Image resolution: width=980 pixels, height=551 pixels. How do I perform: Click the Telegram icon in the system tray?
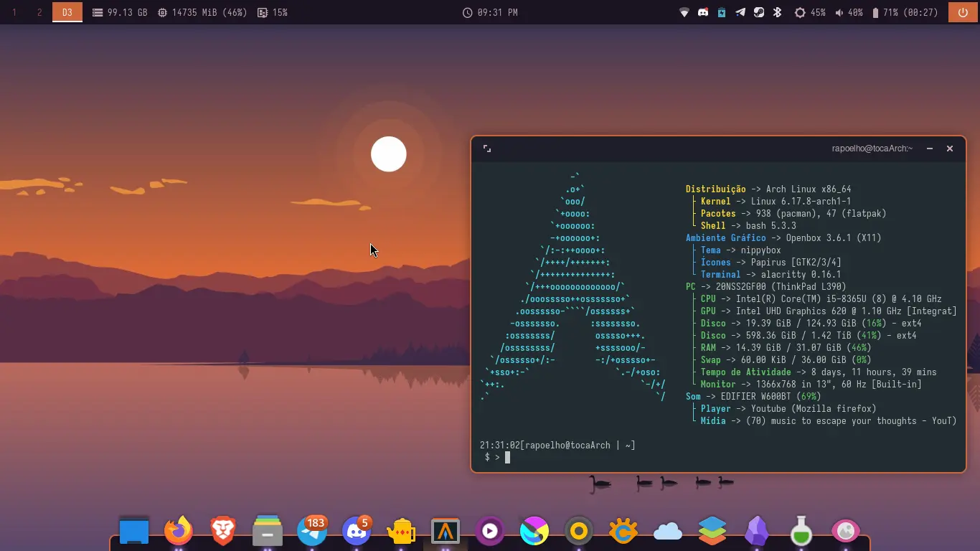[740, 12]
